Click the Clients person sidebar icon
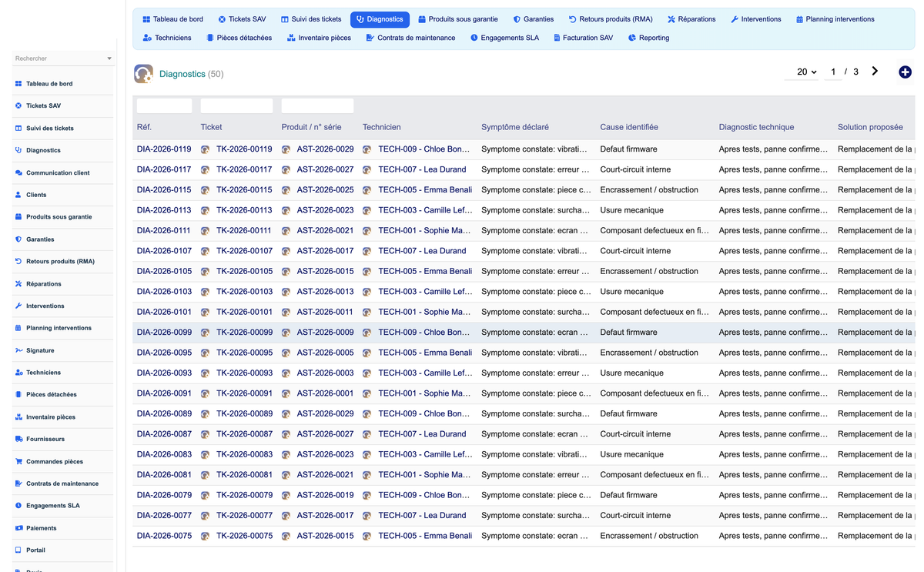This screenshot has height=572, width=924. pos(18,195)
